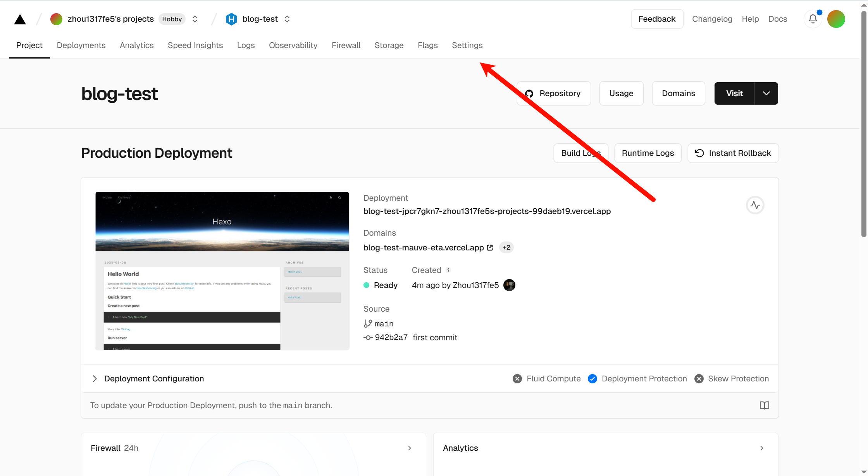This screenshot has width=868, height=476.
Task: Click Instant Rollback
Action: coord(733,153)
